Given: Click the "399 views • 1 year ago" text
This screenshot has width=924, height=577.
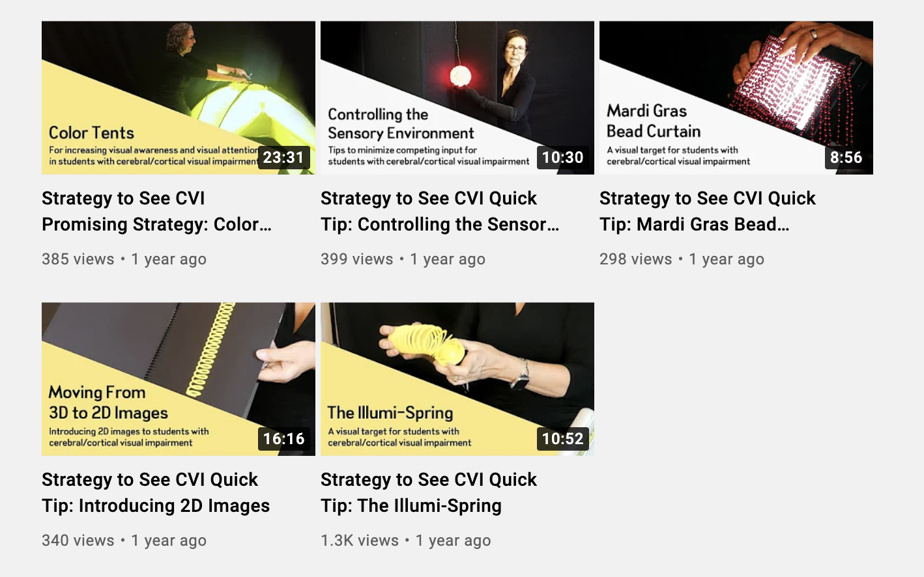Looking at the screenshot, I should (403, 259).
